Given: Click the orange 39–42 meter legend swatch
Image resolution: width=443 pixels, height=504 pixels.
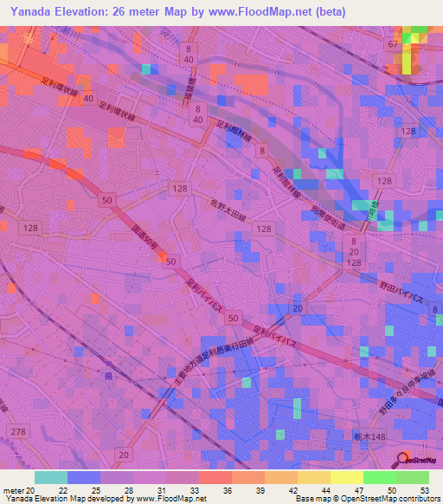Looking at the screenshot, I should [281, 477].
